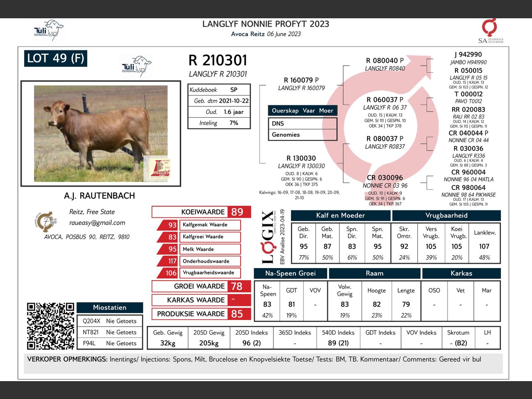
Task: Click ancestor CR 980064 NONNIE PIKWASE
Action: point(468,191)
